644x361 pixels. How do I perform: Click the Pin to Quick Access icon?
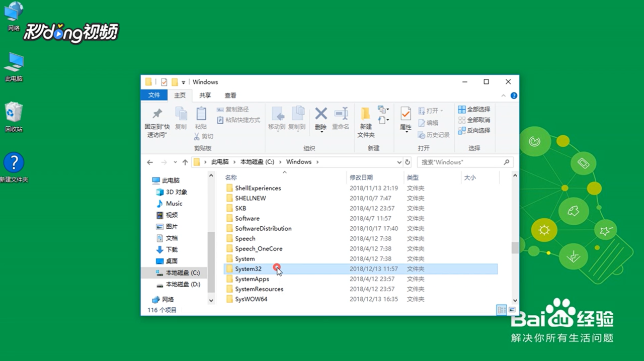coord(157,114)
